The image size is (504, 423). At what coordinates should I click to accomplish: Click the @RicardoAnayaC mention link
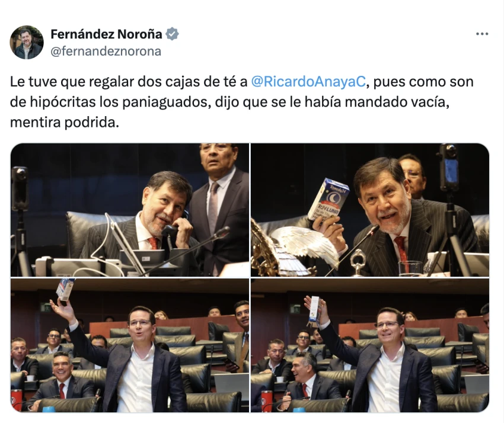click(308, 82)
